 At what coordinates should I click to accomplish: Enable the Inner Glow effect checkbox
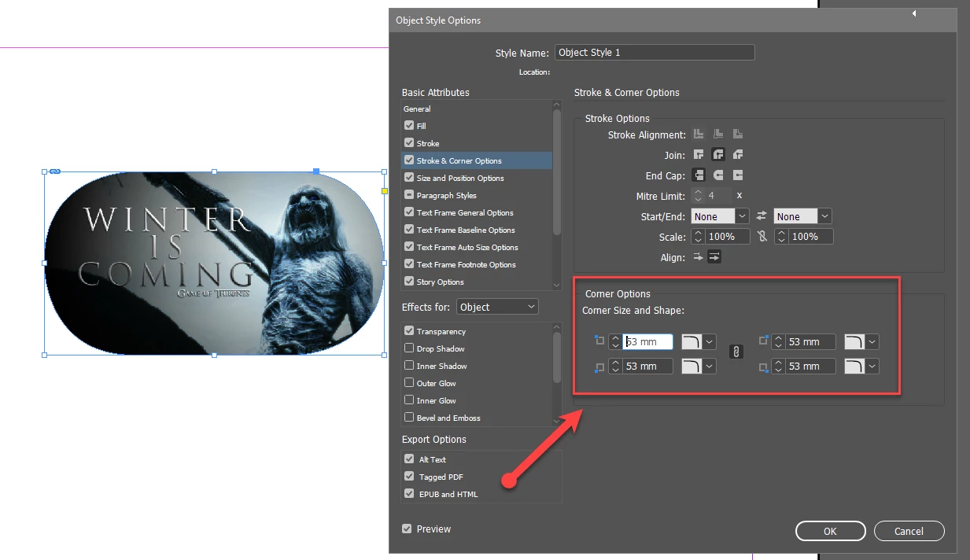click(409, 400)
